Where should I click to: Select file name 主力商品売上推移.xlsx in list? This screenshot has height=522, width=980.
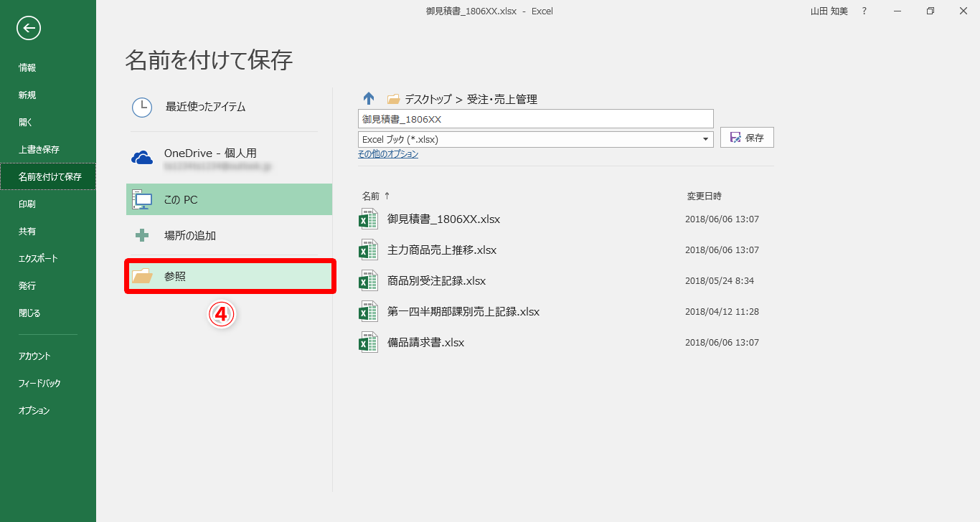pos(442,250)
